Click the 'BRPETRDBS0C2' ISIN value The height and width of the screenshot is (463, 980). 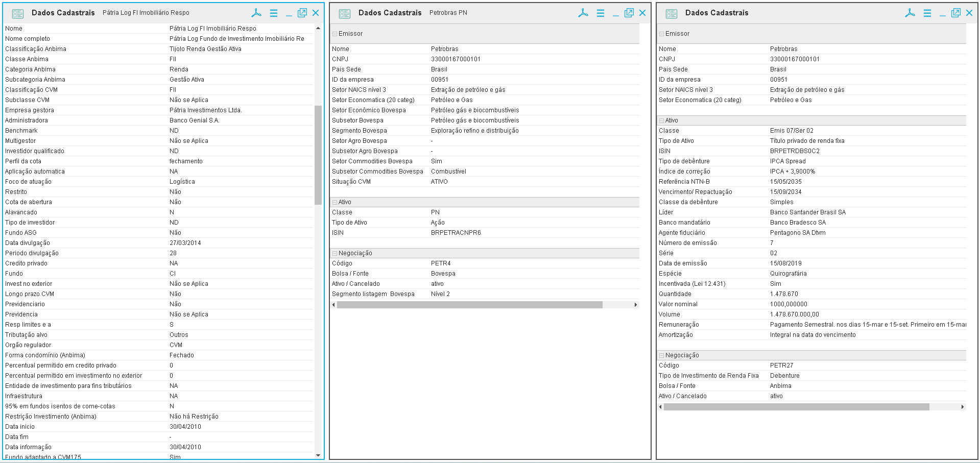point(795,151)
